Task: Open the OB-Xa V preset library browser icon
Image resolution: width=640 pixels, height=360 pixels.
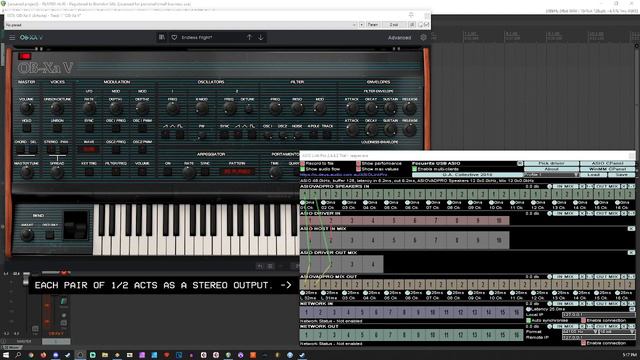Action: (162, 38)
